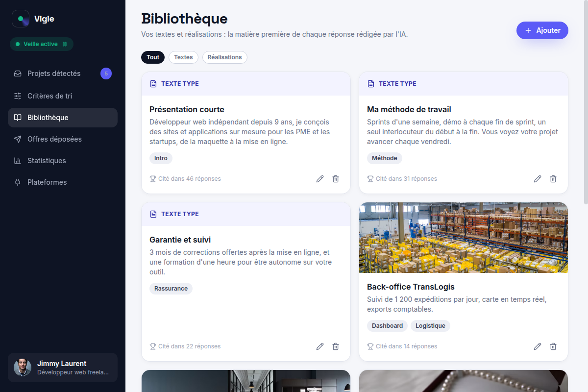Click the Plateformes plug icon

[x=18, y=182]
